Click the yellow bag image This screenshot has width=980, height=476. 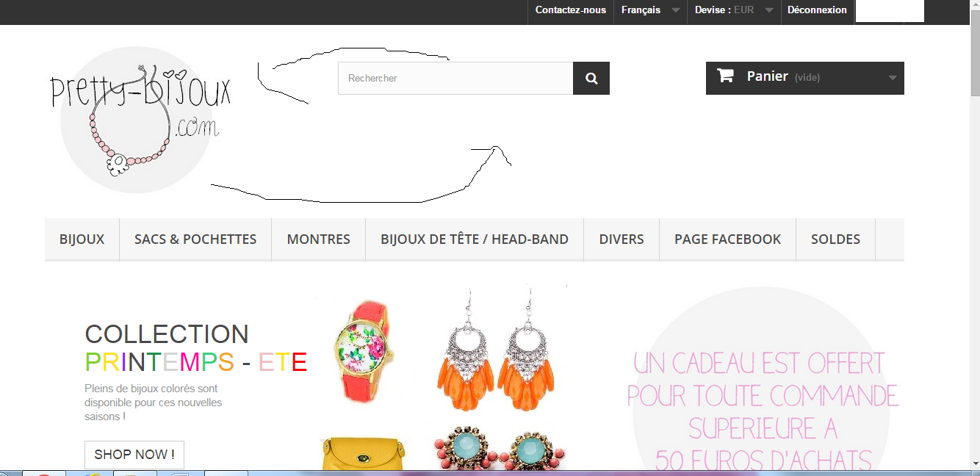pos(364,453)
